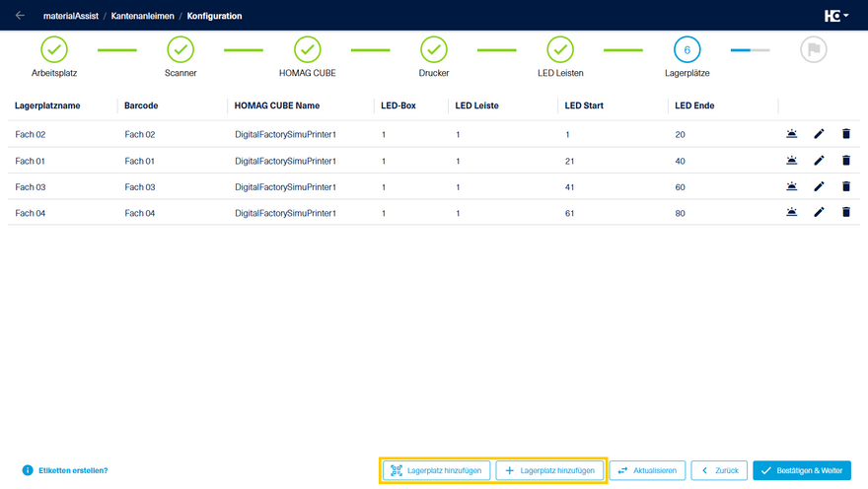868x489 pixels.
Task: Jump to the Scanner step
Action: 181,49
